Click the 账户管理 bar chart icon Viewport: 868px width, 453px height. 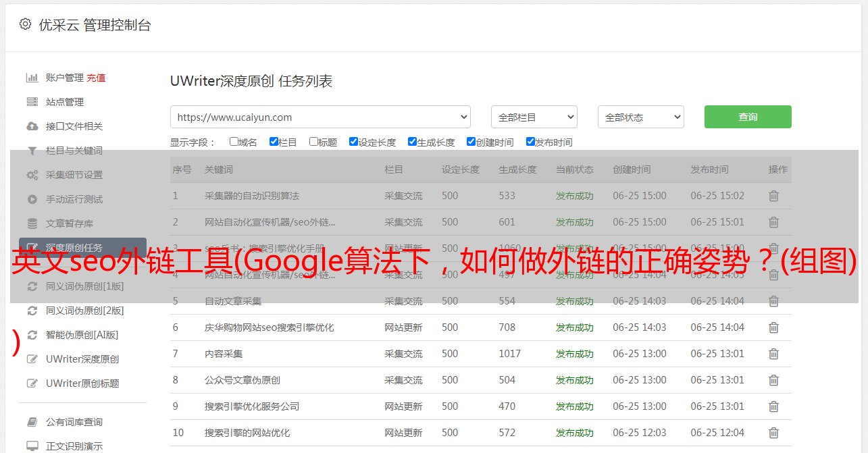32,78
